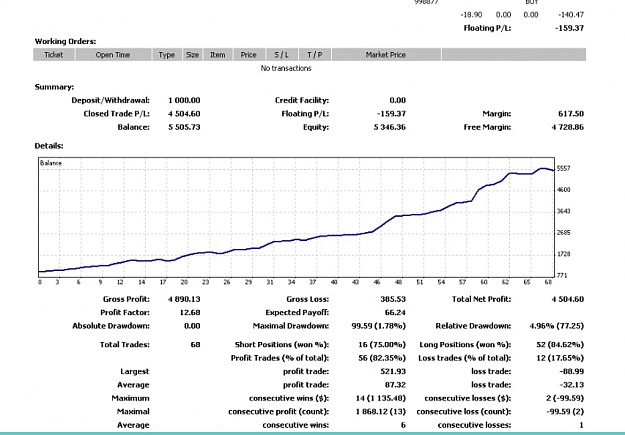The width and height of the screenshot is (625, 435).
Task: Click the S / L column header
Action: tap(281, 55)
